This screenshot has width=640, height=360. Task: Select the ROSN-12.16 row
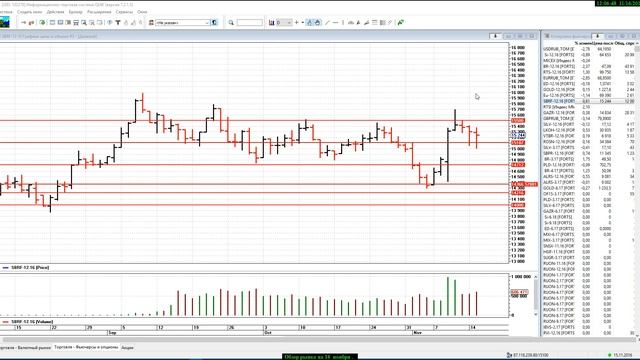589,141
